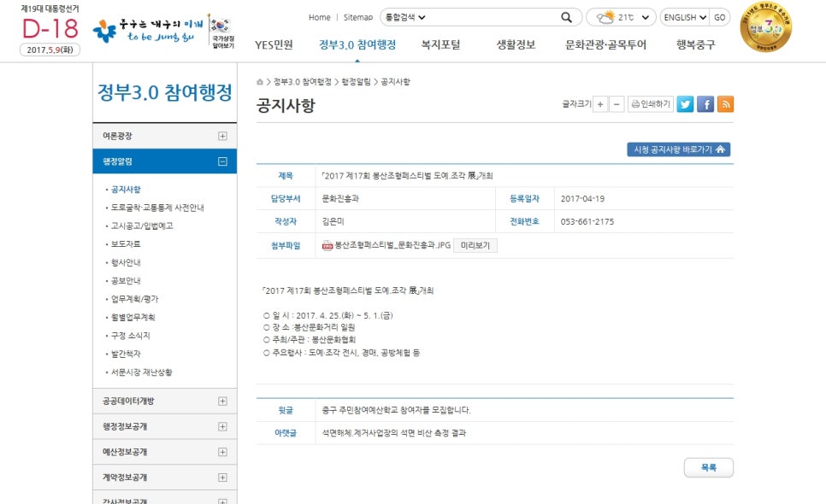Open the 생활정보 menu
Viewport: 826px width, 504px height.
coord(516,44)
